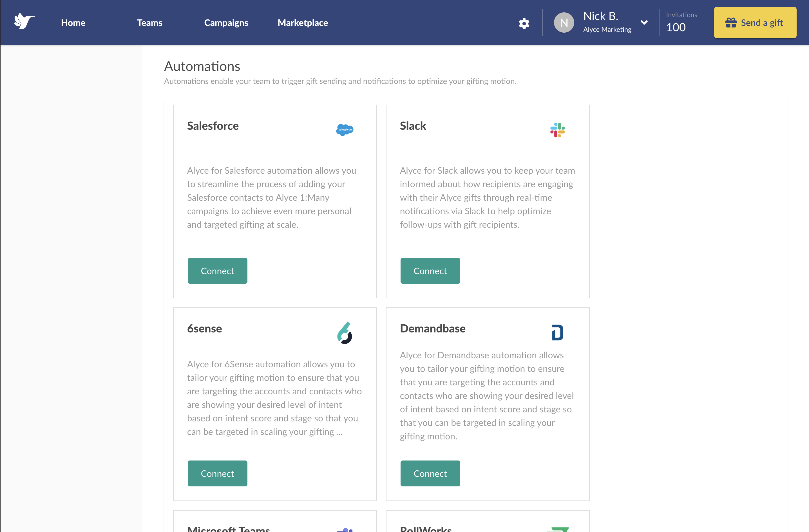The height and width of the screenshot is (532, 809).
Task: Navigate to Campaigns in the top bar
Action: click(226, 23)
